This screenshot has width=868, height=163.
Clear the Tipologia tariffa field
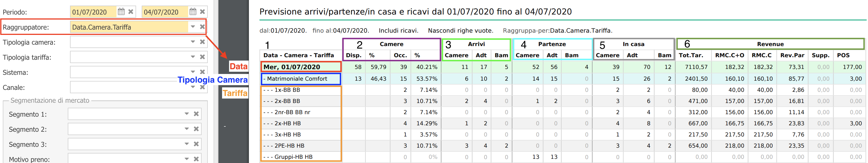click(x=202, y=57)
